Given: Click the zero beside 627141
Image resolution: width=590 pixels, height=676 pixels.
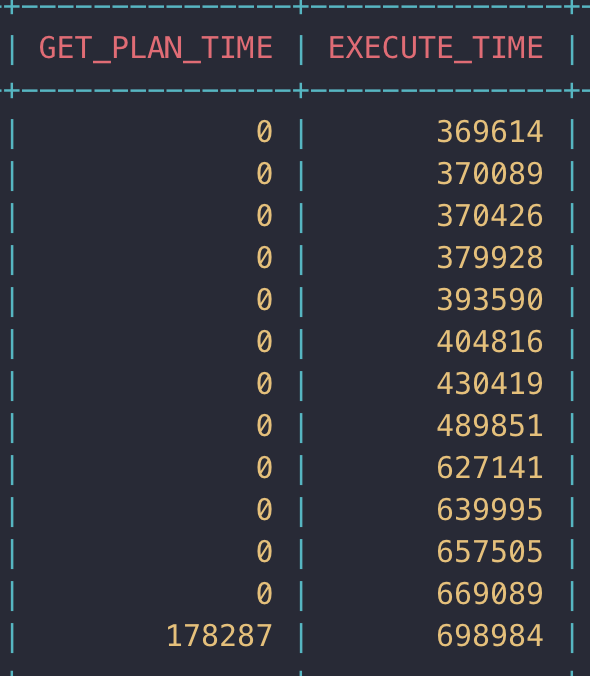Looking at the screenshot, I should tap(264, 468).
